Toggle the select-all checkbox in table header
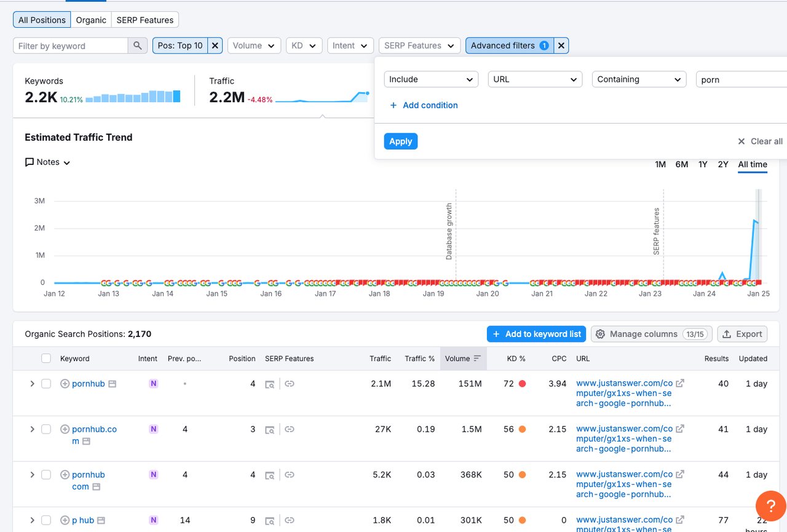This screenshot has height=532, width=787. tap(46, 359)
